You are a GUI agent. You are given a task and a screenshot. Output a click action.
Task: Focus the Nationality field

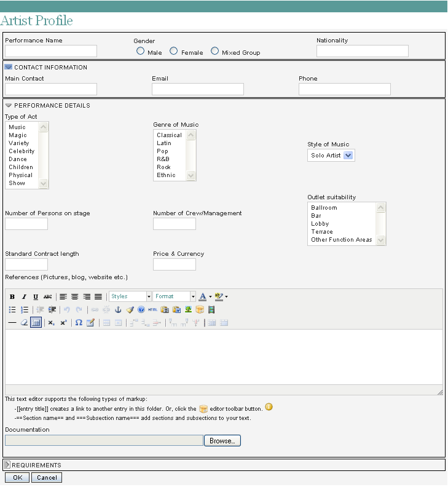[x=363, y=51]
